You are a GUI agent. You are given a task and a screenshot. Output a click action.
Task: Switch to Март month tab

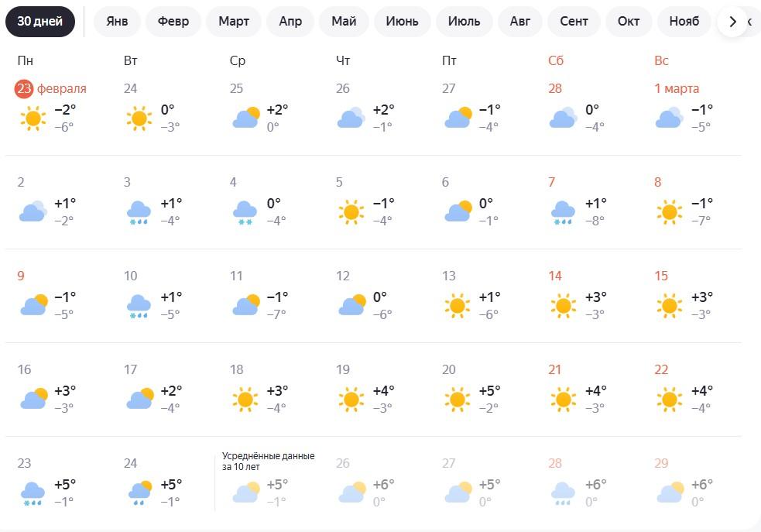coord(234,22)
